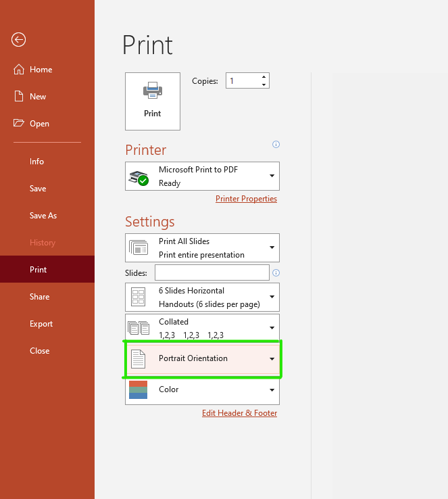Click the Handouts (6 slides per page) text
This screenshot has width=448, height=499.
[209, 304]
